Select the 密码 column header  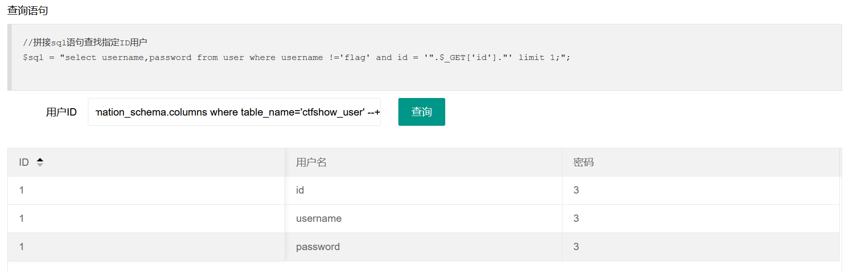[583, 162]
